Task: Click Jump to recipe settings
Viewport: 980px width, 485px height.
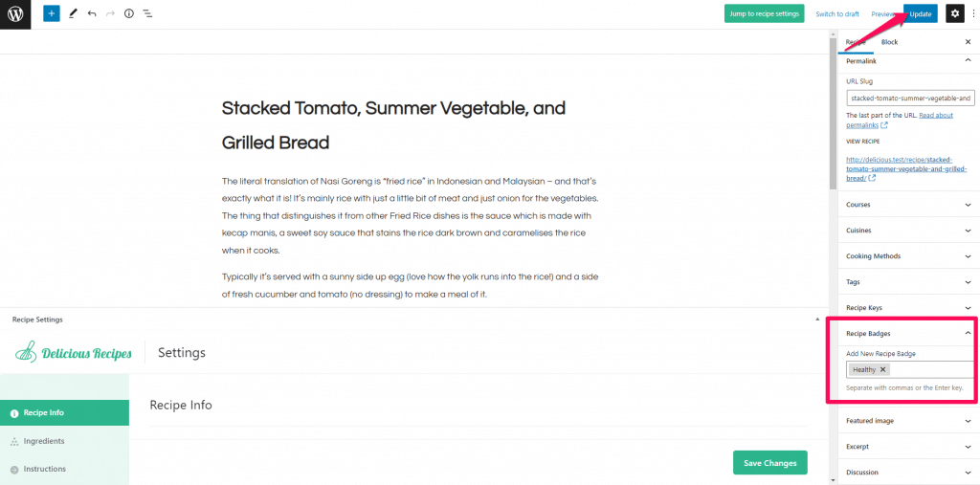Action: 764,14
